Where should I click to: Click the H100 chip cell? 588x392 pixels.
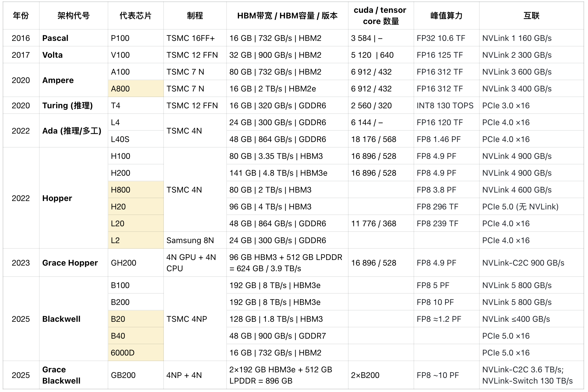[136, 156]
